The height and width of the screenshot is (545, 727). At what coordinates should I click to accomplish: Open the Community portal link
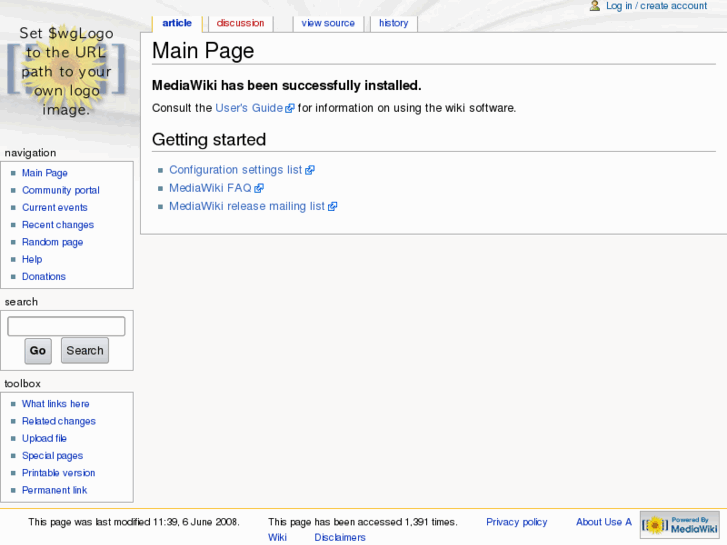pos(61,190)
